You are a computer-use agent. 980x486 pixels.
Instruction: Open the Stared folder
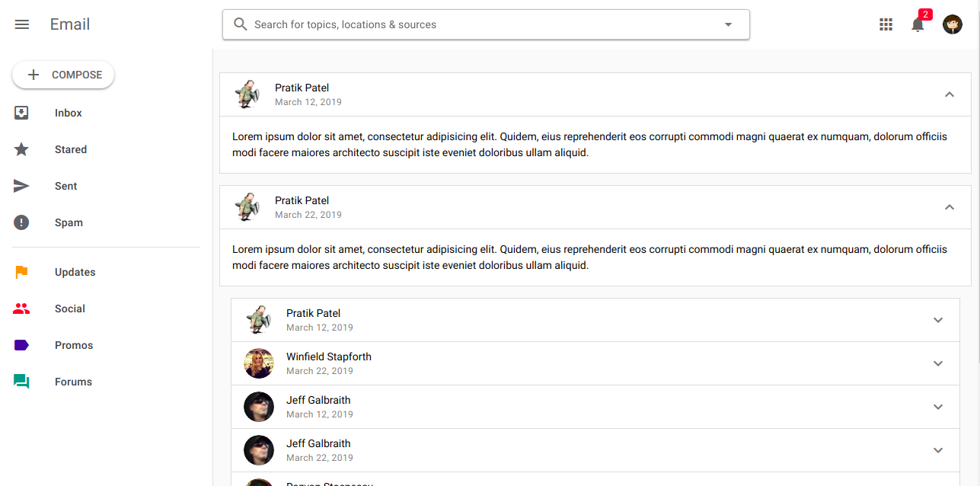click(x=107, y=149)
